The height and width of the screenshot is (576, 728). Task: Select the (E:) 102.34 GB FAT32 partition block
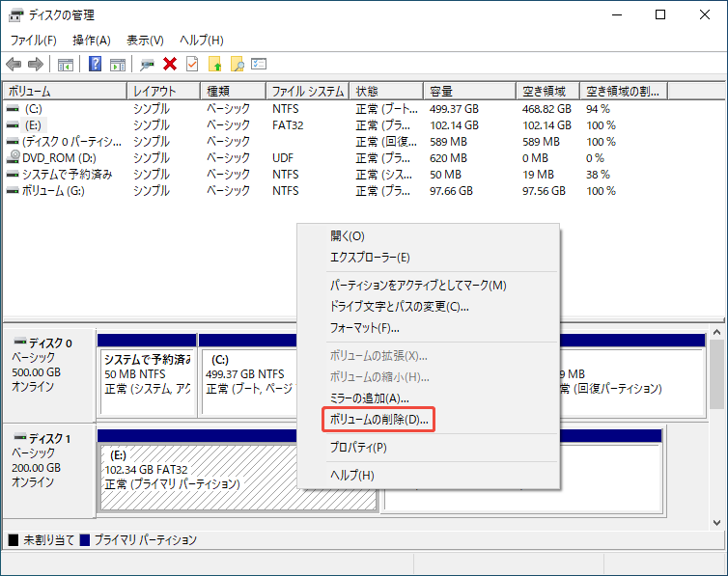(x=199, y=470)
